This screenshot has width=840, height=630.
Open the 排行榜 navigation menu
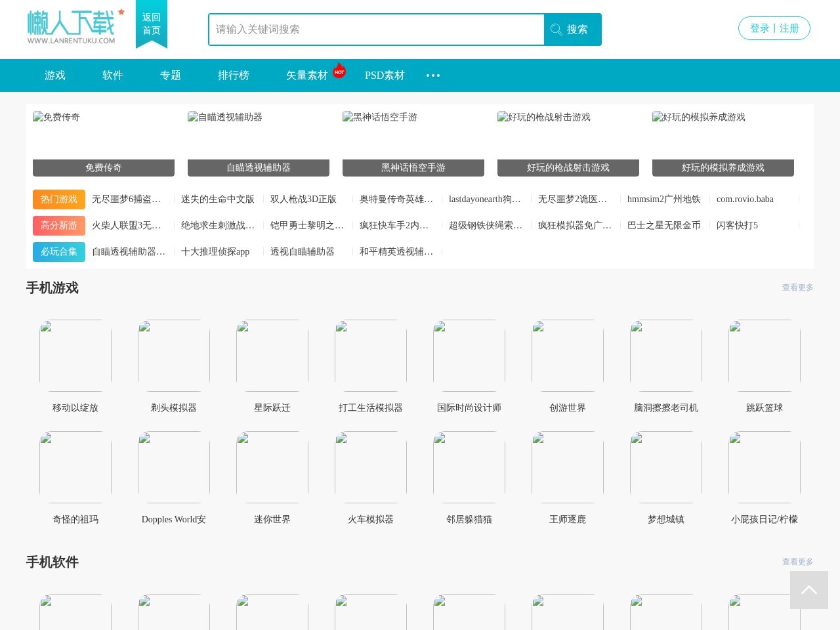(x=234, y=75)
